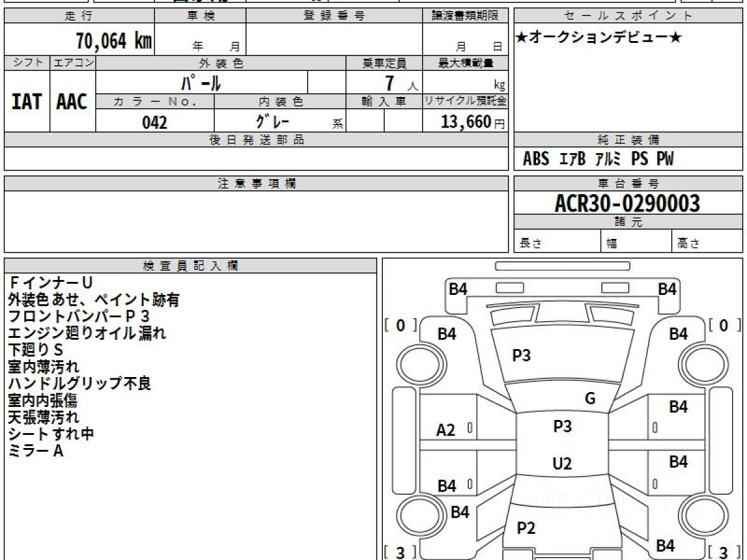Click the 車検 header cell
The width and height of the screenshot is (747, 560).
click(200, 16)
